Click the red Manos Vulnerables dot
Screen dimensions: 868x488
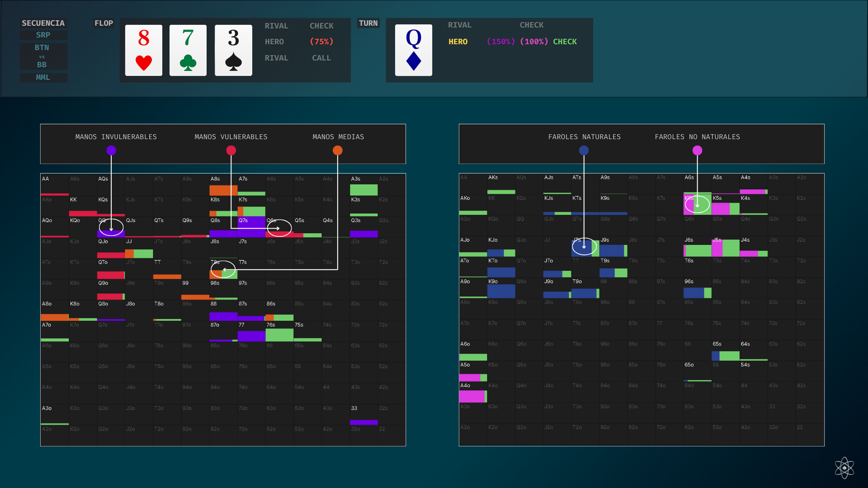(231, 150)
